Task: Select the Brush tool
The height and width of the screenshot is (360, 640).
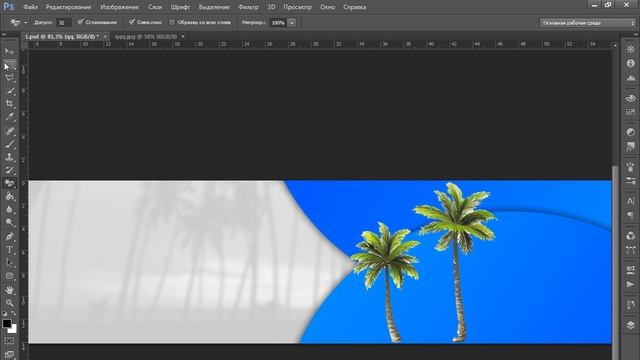Action: pyautogui.click(x=9, y=144)
